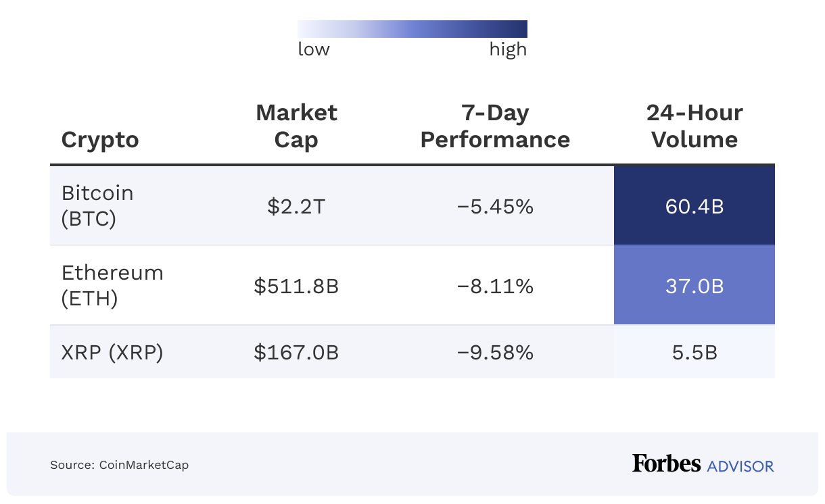Click the low-to-high color gradient legend
Viewport: 825px width, 504px height.
(412, 29)
